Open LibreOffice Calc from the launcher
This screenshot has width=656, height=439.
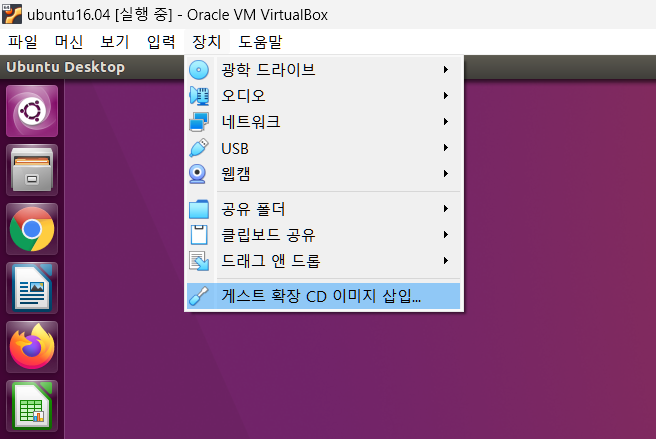(x=32, y=406)
